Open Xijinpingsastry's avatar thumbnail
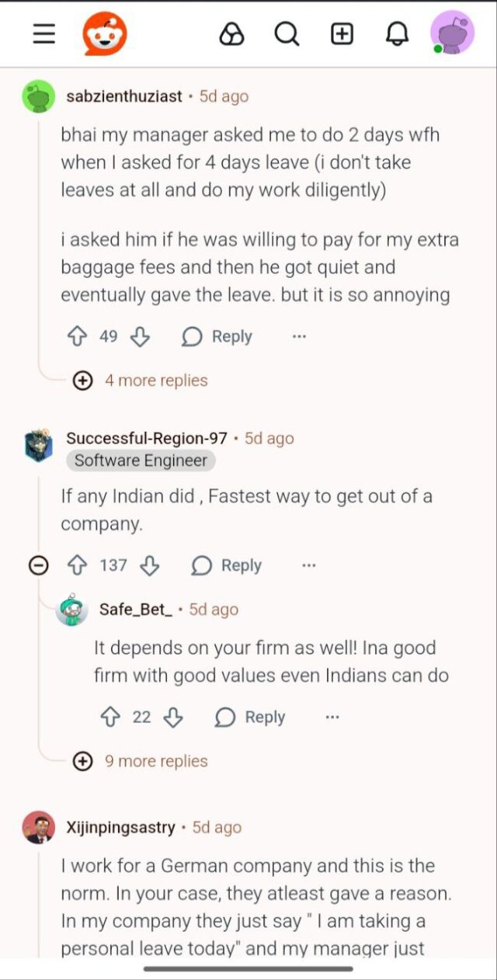497x980 pixels. tap(37, 828)
